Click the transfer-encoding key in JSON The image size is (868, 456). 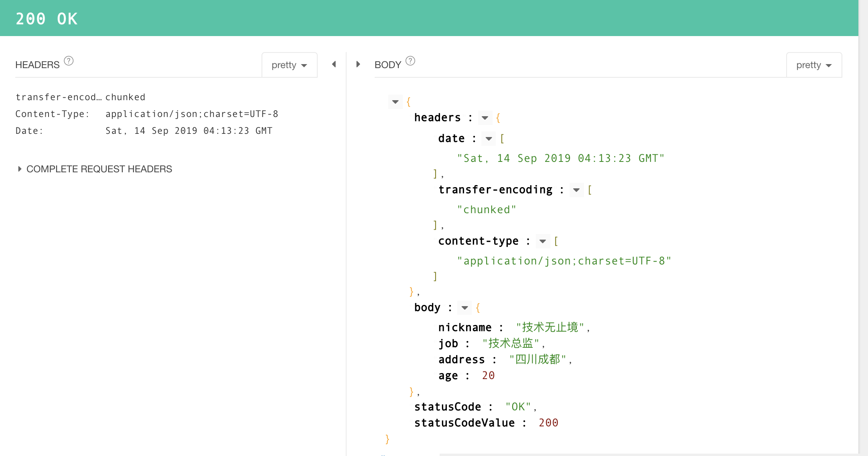pyautogui.click(x=495, y=190)
